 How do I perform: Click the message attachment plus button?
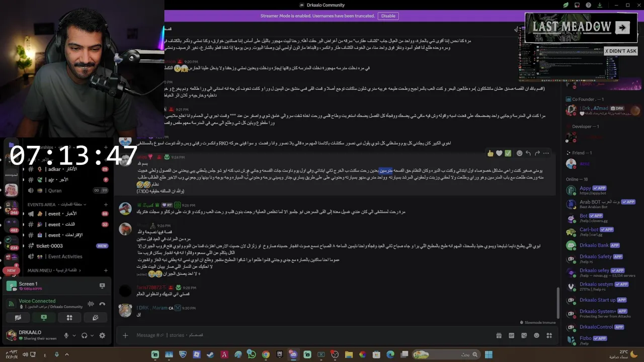point(125,335)
